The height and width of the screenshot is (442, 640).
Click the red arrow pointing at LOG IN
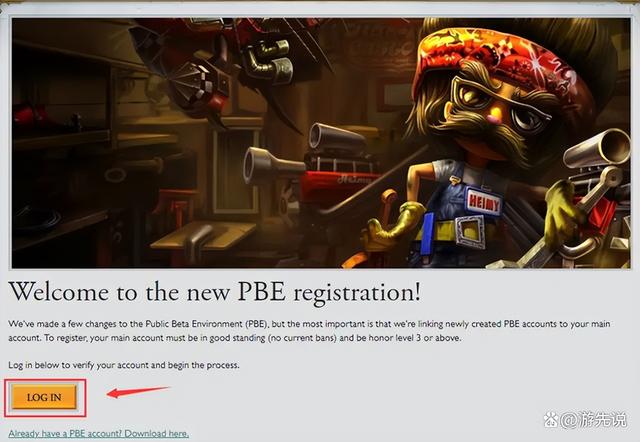click(138, 392)
